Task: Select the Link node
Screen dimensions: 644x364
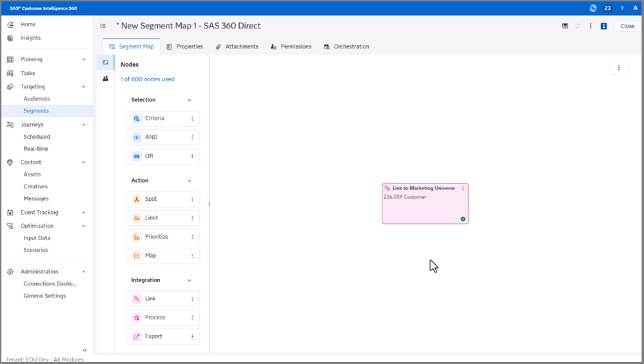Action: coord(163,299)
